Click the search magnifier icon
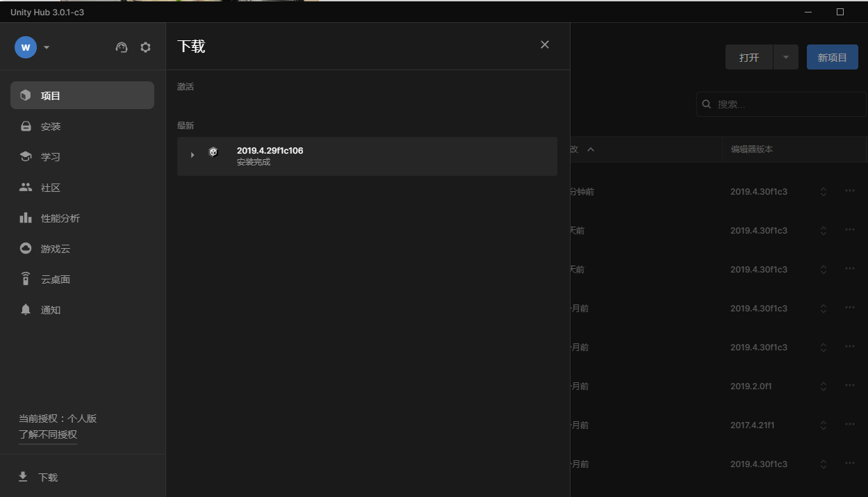 point(707,104)
